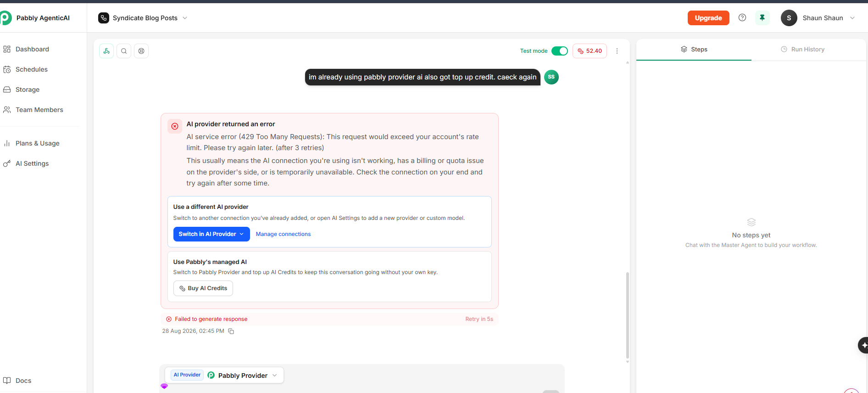This screenshot has width=868, height=393.
Task: Switch to the Run History tab
Action: tap(803, 50)
